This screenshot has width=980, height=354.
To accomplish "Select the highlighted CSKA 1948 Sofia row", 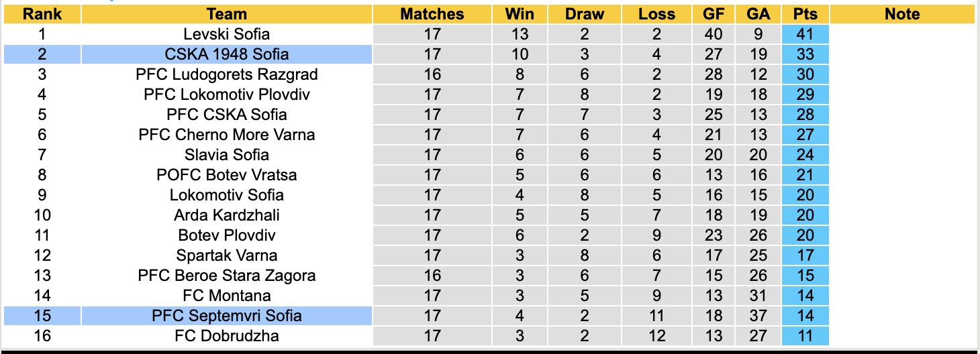I will point(227,54).
